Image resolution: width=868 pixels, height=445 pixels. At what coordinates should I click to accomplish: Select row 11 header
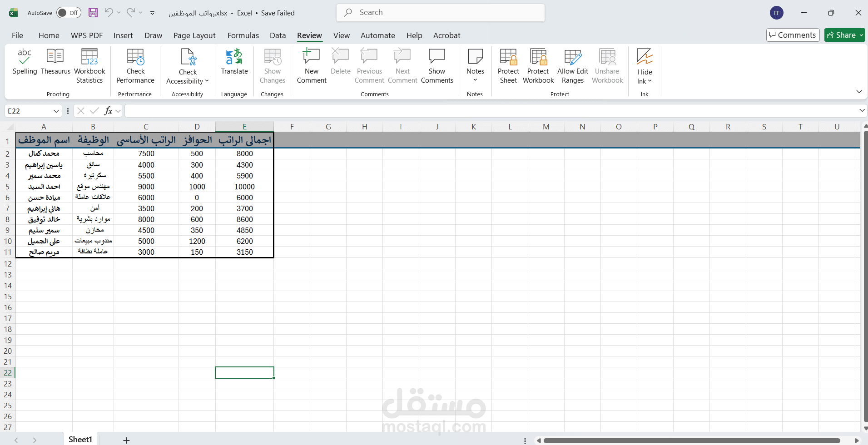tap(8, 252)
